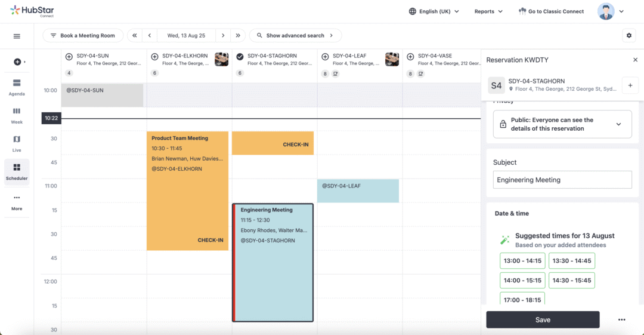Click the S4 room badge
This screenshot has height=335, width=644.
coord(496,85)
